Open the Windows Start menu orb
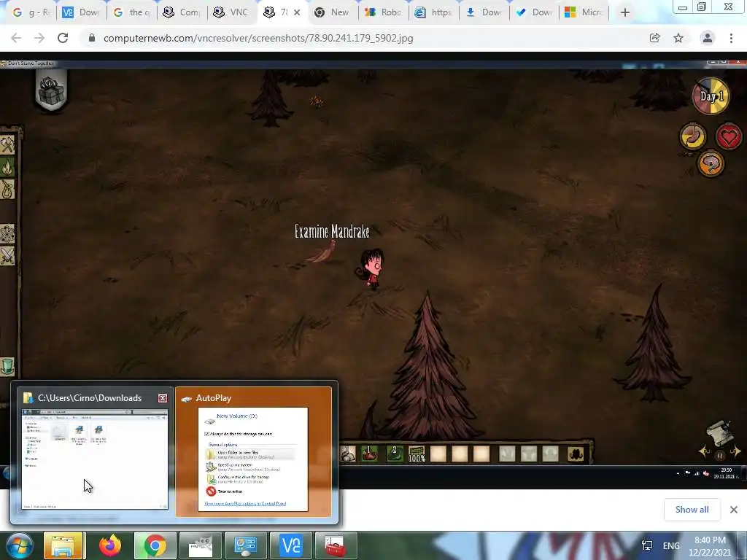 click(19, 545)
